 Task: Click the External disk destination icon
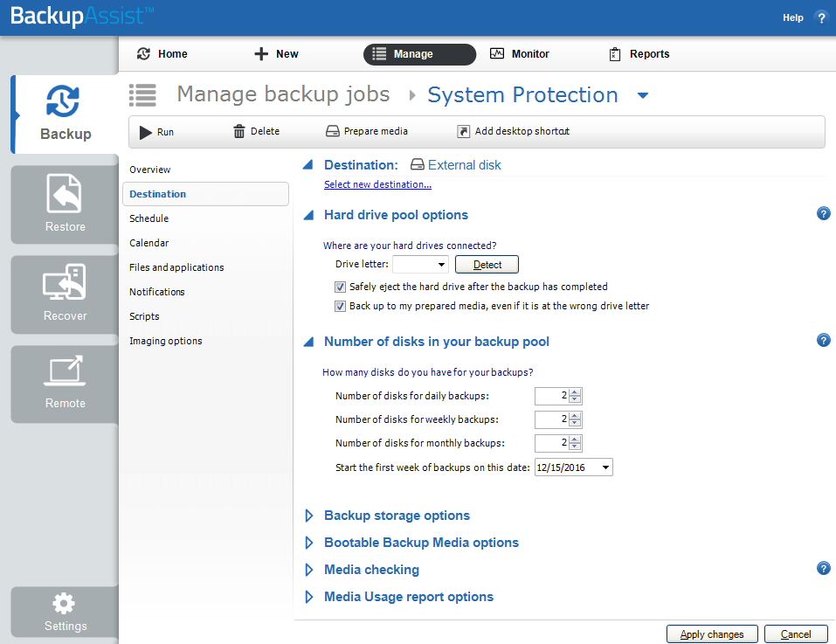point(418,165)
